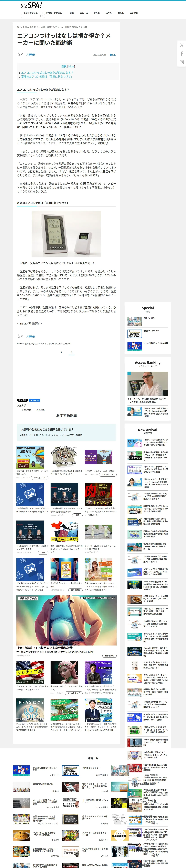This screenshot has height=868, width=186.
Task: Jump to 夏場のエアコン使用は「湿度に気をつけて」 contents link
Action: point(47,77)
